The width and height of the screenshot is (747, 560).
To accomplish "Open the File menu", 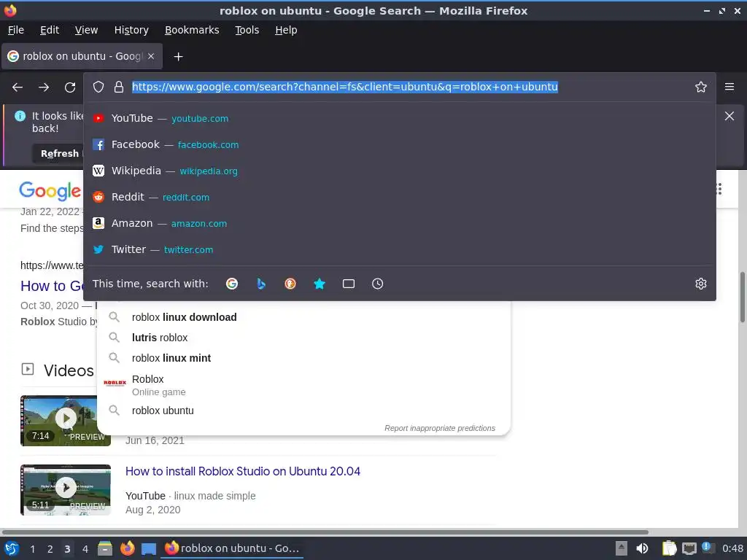I will tap(16, 30).
